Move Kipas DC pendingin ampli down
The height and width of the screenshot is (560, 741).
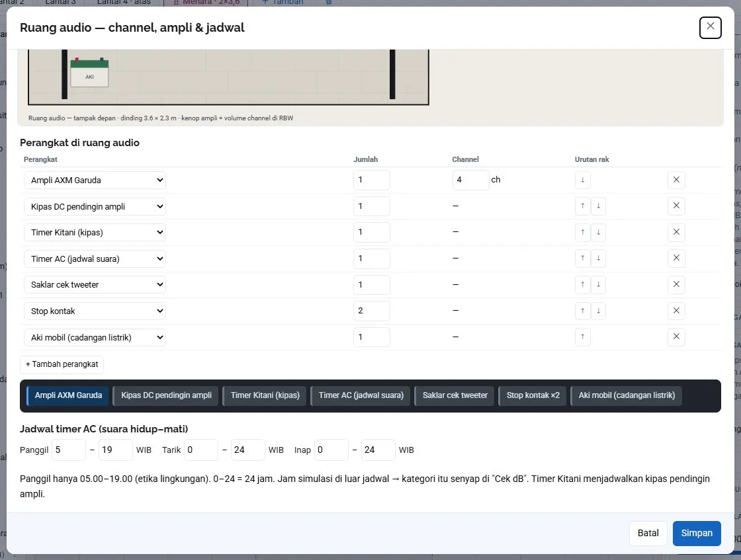point(598,206)
